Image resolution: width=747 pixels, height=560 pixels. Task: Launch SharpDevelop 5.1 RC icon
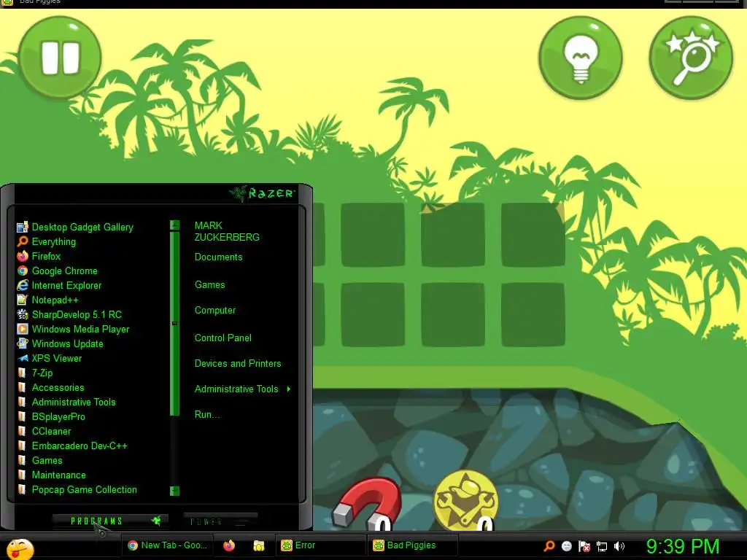[23, 315]
